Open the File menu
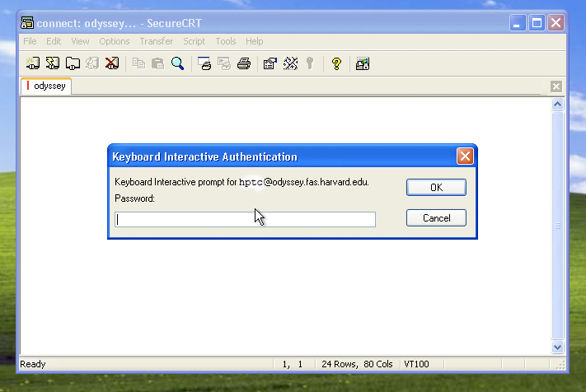Viewport: 586px width, 392px height. 30,41
